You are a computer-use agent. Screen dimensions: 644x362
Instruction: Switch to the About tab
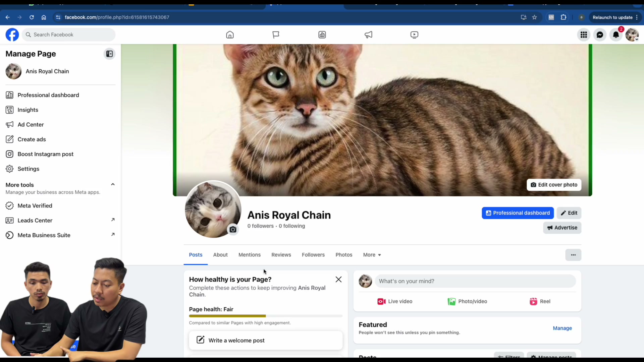tap(220, 255)
